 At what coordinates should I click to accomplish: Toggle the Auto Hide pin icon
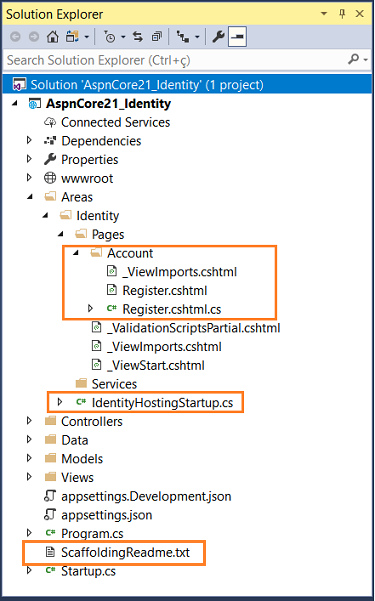click(x=342, y=14)
